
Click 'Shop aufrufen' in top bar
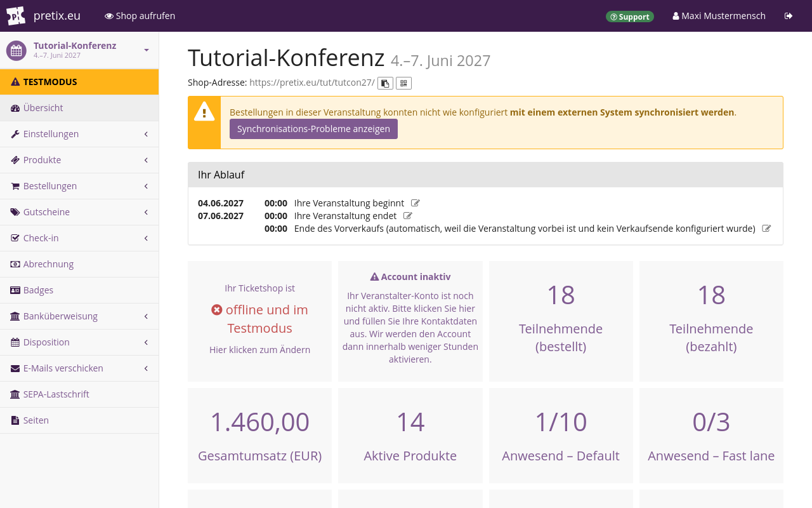point(140,16)
